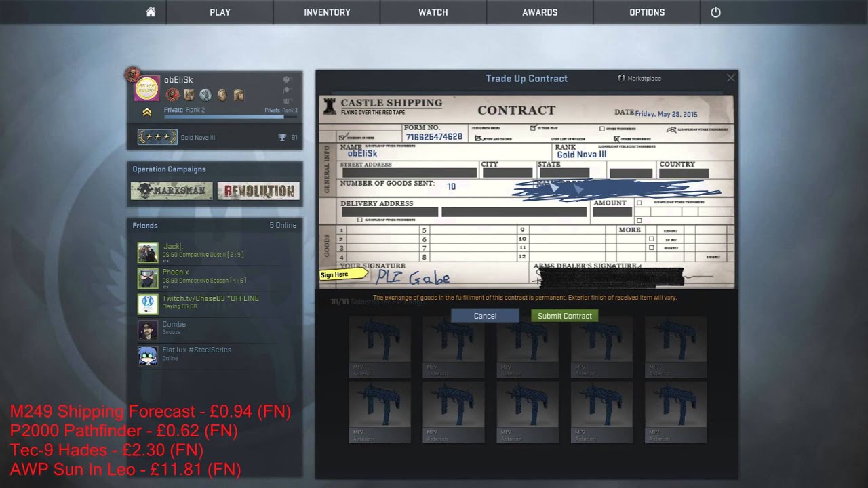
Task: Click the friendly smiley commendation icon
Action: (286, 79)
